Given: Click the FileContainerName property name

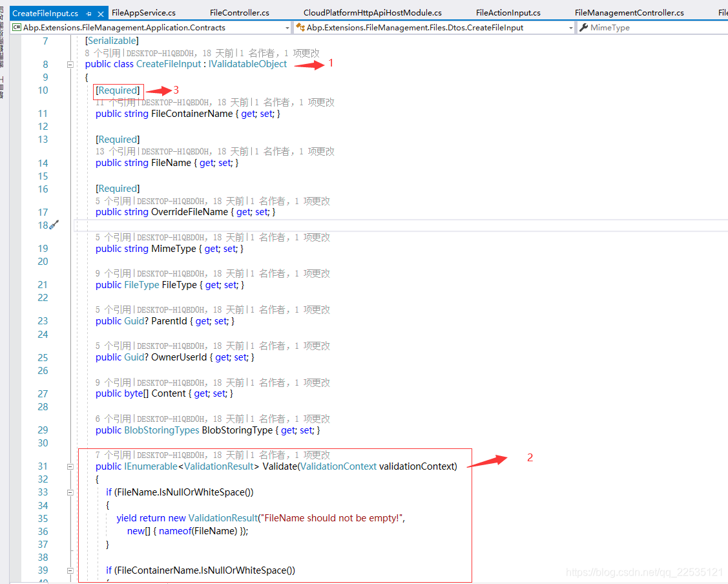Looking at the screenshot, I should (x=192, y=114).
